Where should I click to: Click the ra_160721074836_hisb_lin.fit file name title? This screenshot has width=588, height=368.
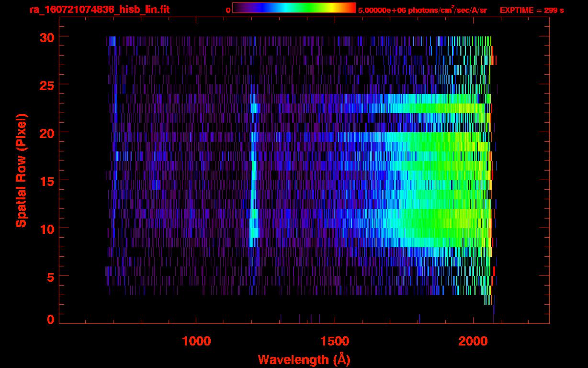tap(99, 10)
